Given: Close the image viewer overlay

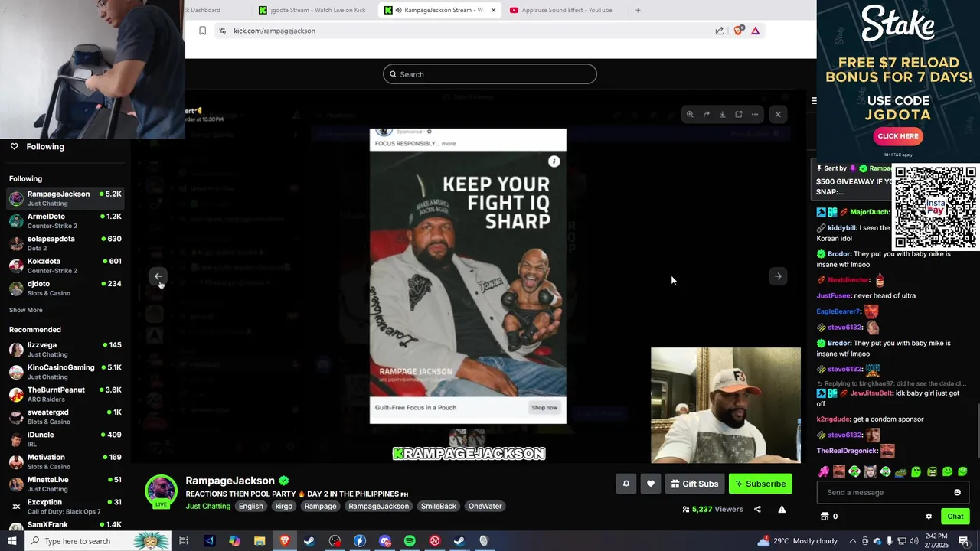Looking at the screenshot, I should 778,115.
